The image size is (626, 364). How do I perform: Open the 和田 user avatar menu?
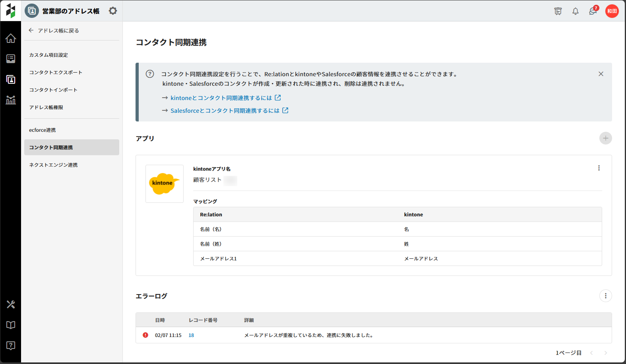[x=612, y=11]
